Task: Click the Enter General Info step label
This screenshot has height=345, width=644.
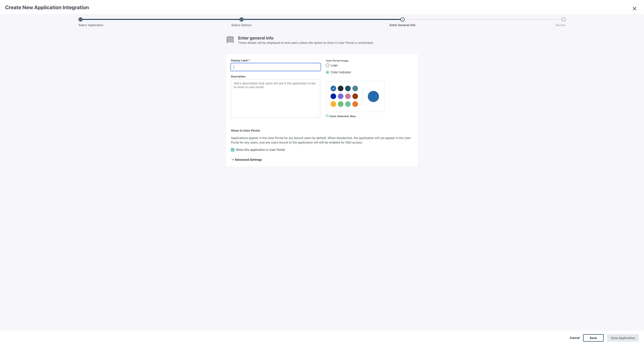Action: [x=402, y=25]
